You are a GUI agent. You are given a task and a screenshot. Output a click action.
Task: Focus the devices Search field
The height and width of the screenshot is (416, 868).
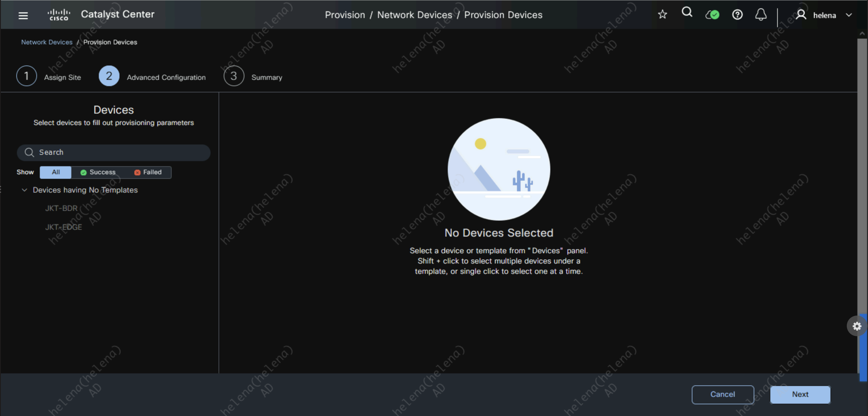(113, 152)
